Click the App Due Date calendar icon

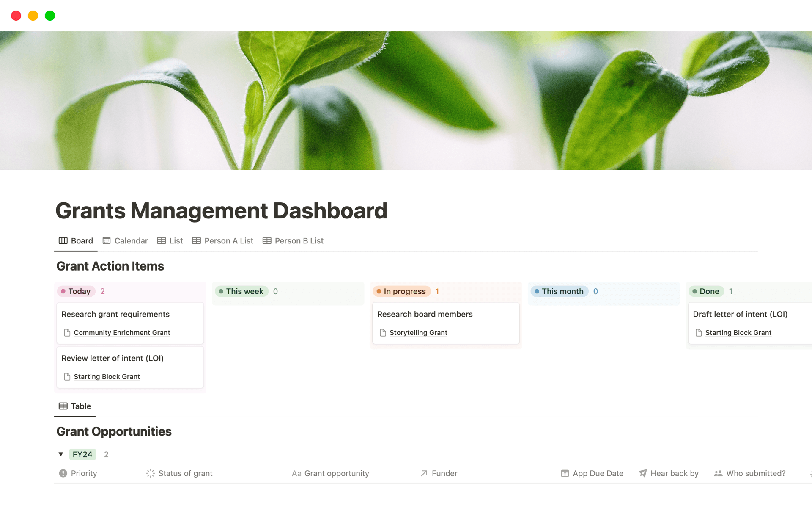click(564, 473)
